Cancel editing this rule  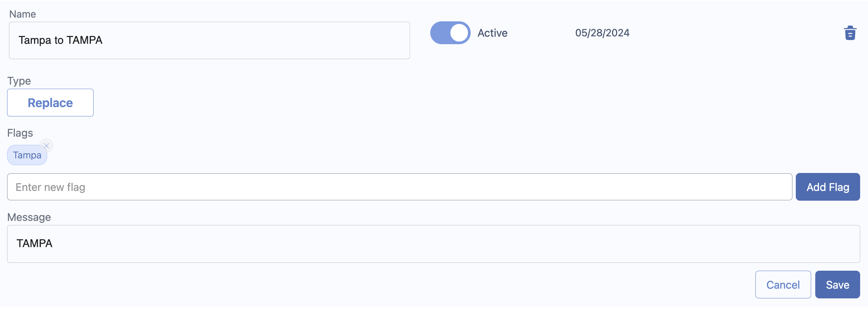pos(783,285)
